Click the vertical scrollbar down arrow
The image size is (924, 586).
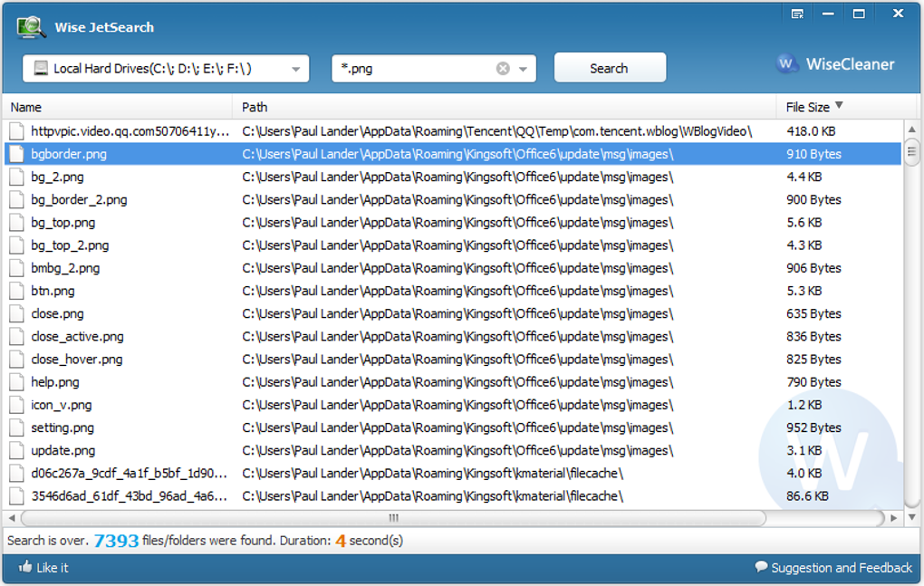tap(911, 518)
